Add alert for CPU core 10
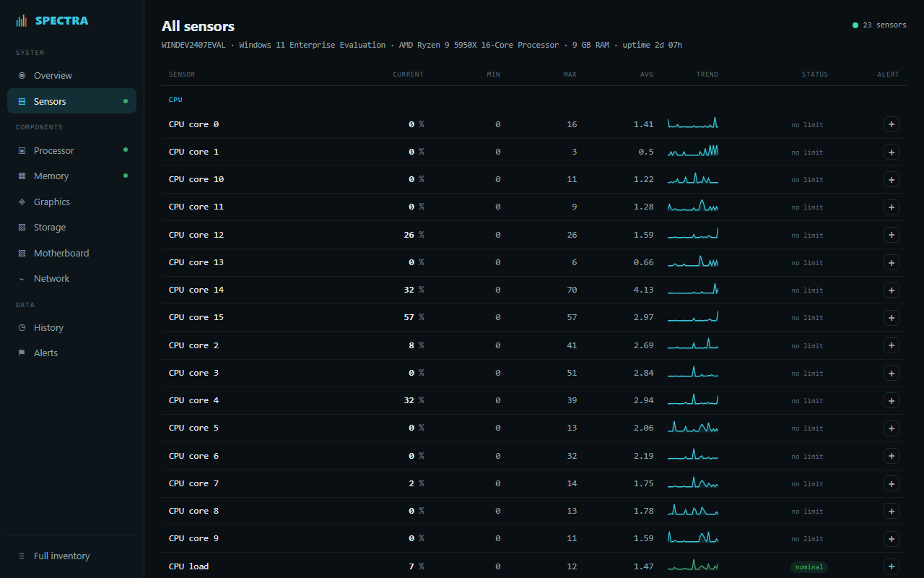 click(892, 179)
